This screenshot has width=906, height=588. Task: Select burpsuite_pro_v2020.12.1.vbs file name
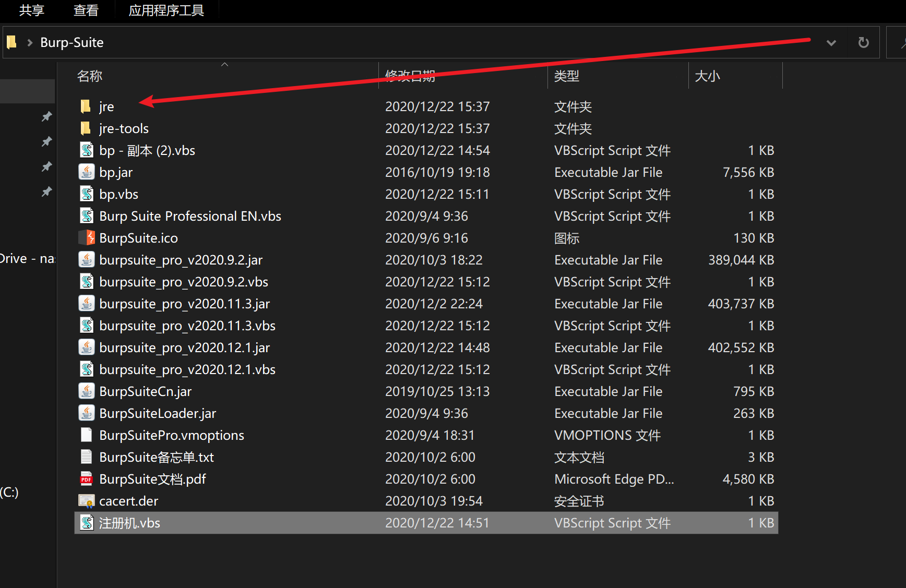click(x=187, y=369)
